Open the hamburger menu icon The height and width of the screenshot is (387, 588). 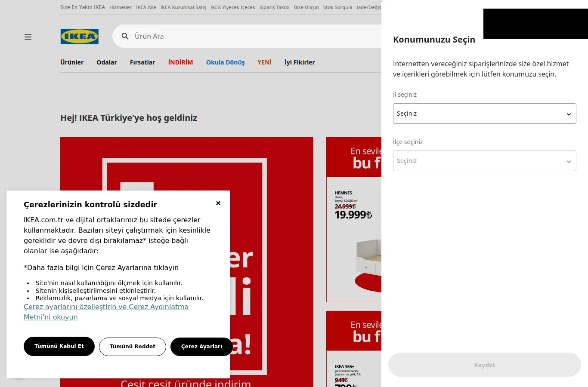click(28, 37)
